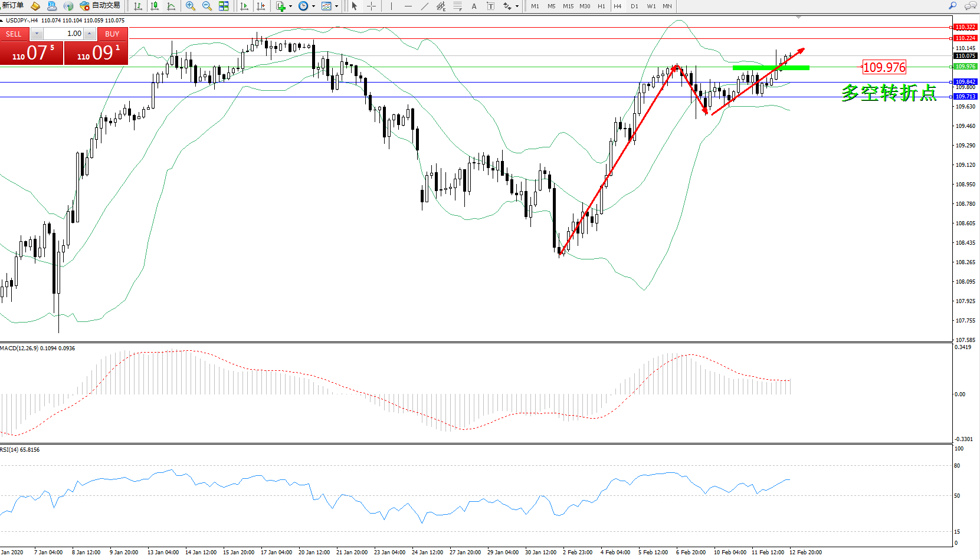Image resolution: width=980 pixels, height=559 pixels.
Task: Open the chart templates dropdown
Action: 336,6
